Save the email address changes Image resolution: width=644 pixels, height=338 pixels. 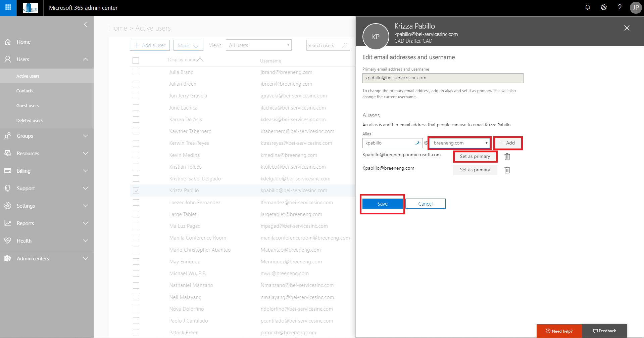[383, 204]
